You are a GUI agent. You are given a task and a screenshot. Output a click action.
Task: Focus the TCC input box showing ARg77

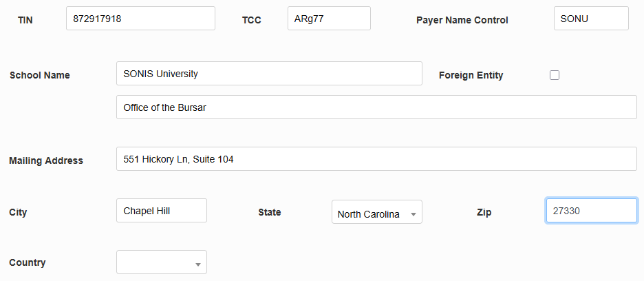click(329, 19)
